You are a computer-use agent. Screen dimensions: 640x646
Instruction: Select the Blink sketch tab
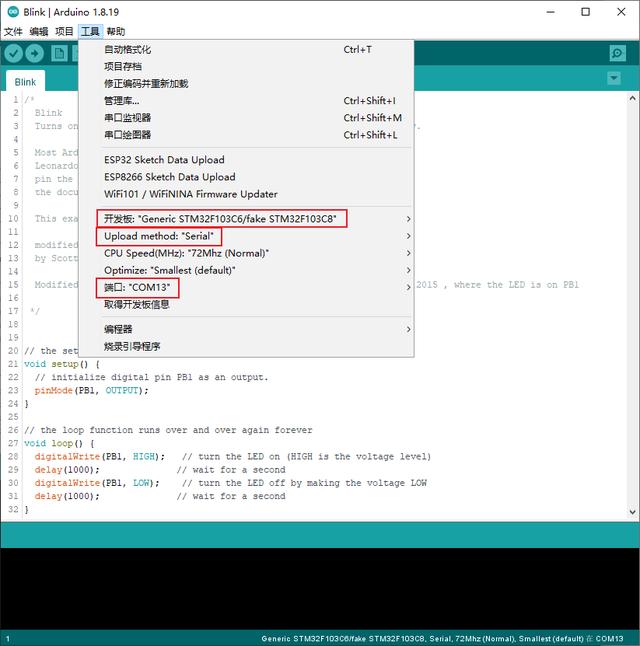pyautogui.click(x=26, y=82)
